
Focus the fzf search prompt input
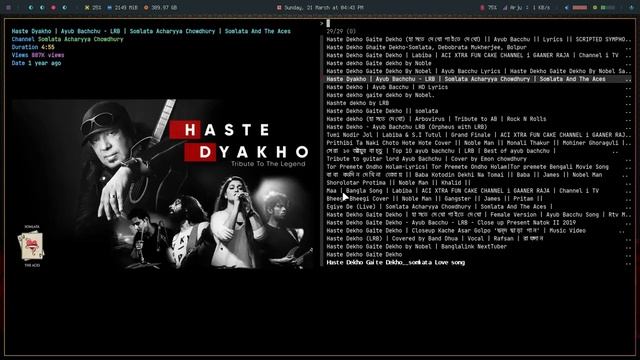tap(478, 23)
